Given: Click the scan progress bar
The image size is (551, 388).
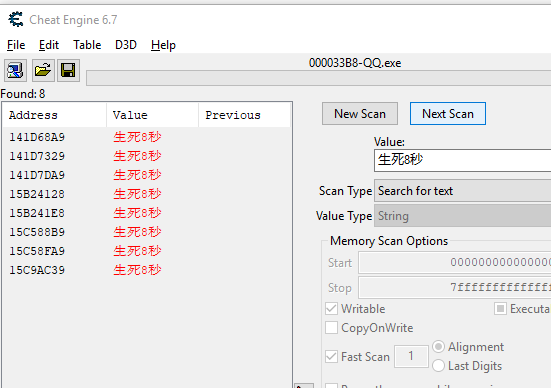Looking at the screenshot, I should tap(319, 78).
